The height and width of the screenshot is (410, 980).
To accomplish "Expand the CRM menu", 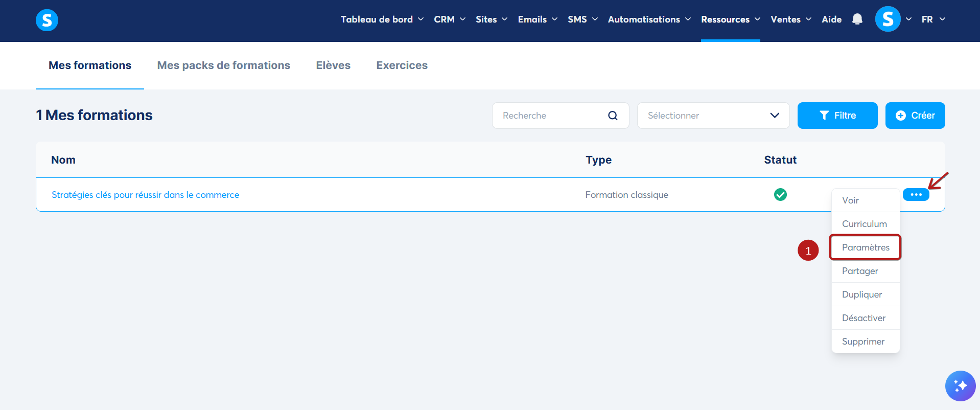I will (x=450, y=19).
